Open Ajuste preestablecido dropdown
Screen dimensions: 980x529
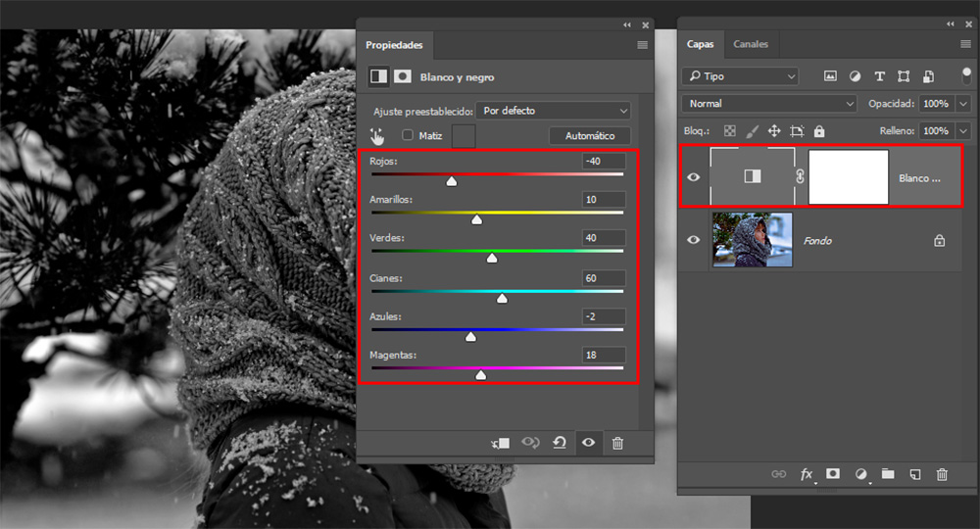coord(553,111)
